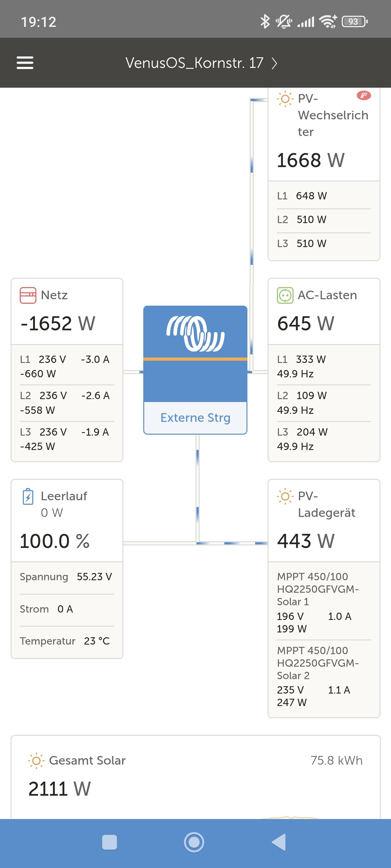Tap Android back triangle button
This screenshot has width=391, height=868.
(279, 842)
